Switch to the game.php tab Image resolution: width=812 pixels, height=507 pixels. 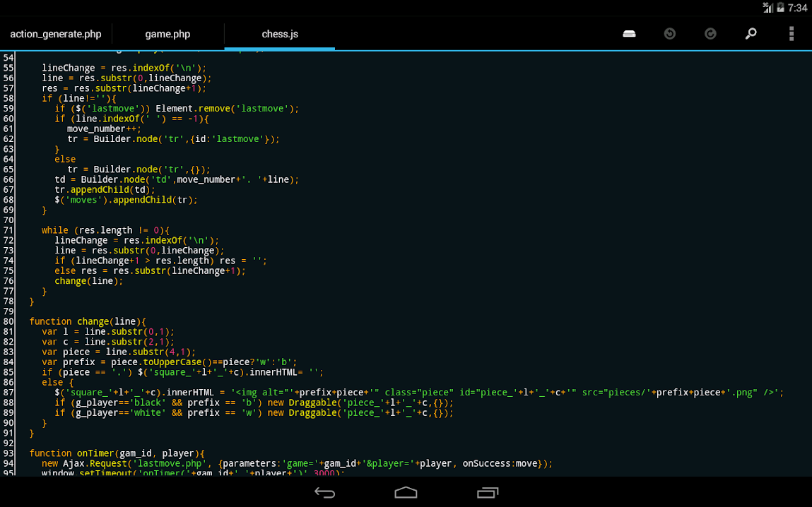click(167, 33)
